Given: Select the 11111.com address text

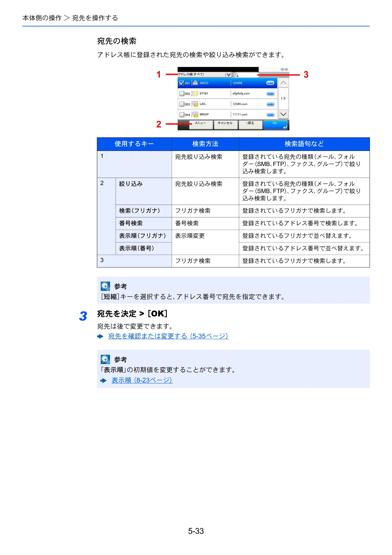Looking at the screenshot, I should 240,114.
